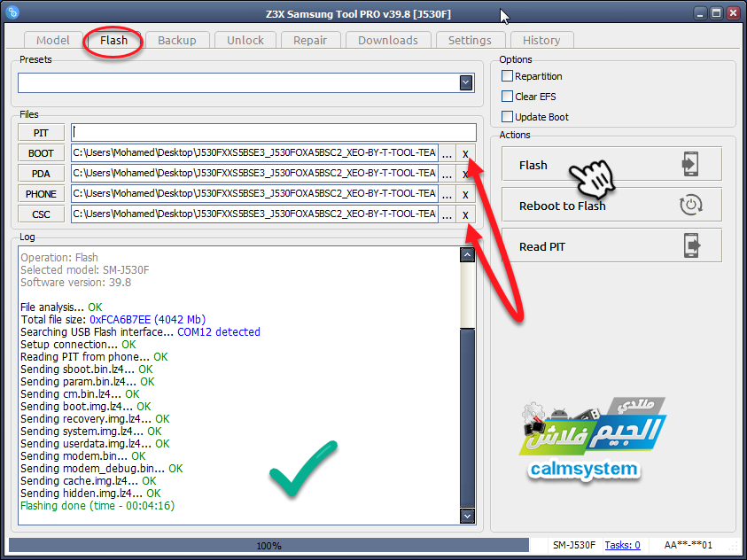This screenshot has height=560, width=747.
Task: Click the log scrollbar up arrow
Action: 467,255
